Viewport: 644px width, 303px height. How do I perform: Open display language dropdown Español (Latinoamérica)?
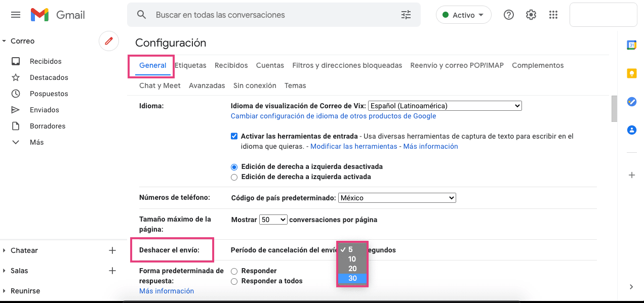click(445, 106)
